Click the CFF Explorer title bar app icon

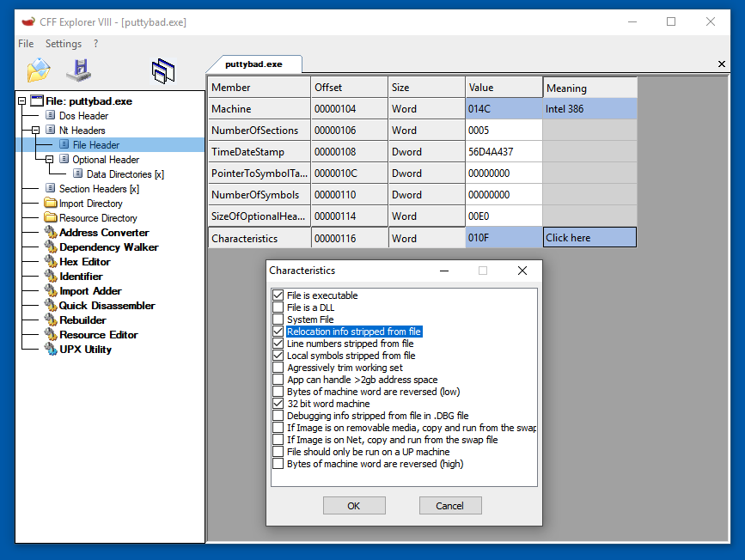[x=28, y=21]
